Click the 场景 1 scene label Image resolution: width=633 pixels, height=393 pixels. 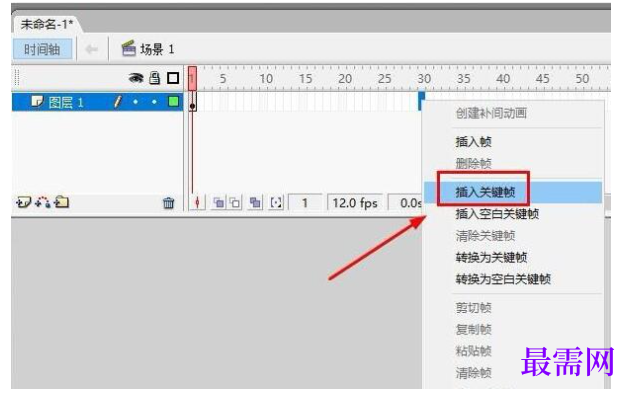coord(157,49)
